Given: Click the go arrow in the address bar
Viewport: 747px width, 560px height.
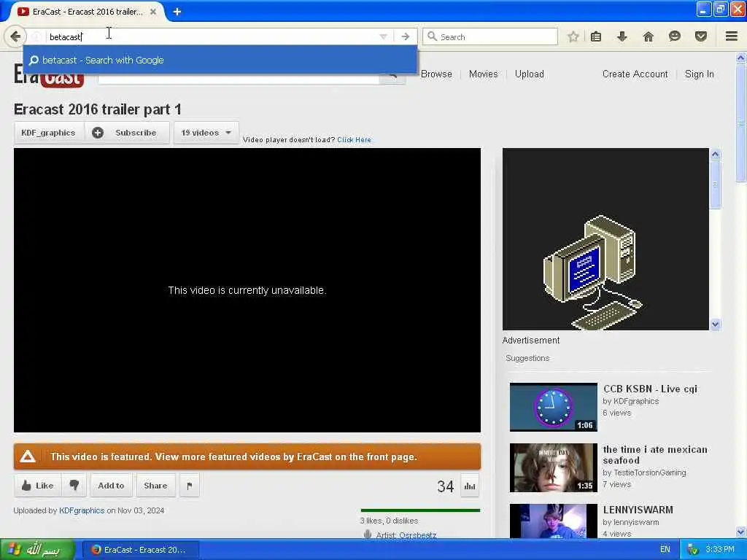Looking at the screenshot, I should (x=406, y=36).
